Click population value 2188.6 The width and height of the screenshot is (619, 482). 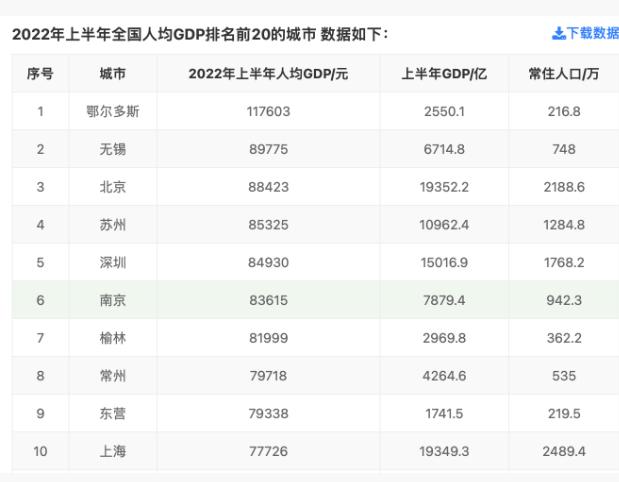pyautogui.click(x=564, y=187)
